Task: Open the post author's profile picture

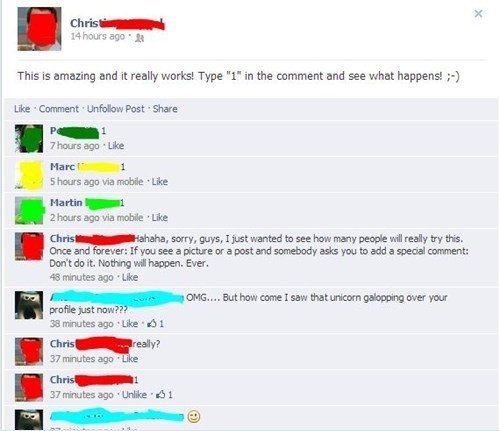Action: point(39,29)
